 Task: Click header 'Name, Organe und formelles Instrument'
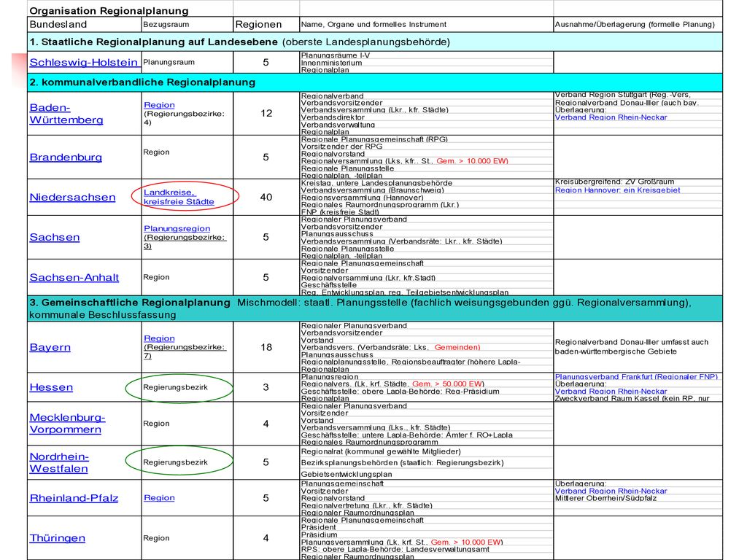pyautogui.click(x=373, y=24)
